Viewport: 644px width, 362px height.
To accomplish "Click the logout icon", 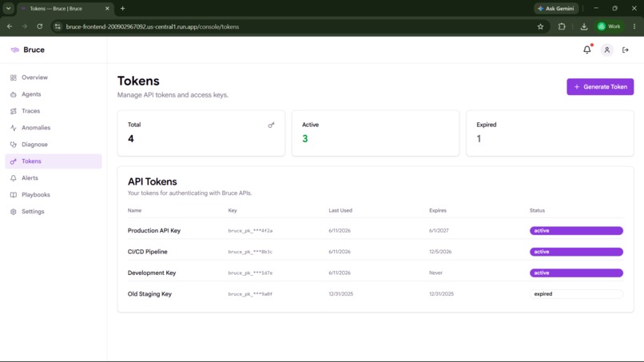I will 625,50.
